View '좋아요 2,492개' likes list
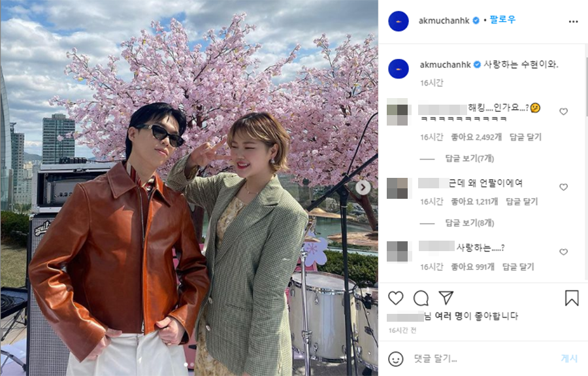The height and width of the screenshot is (376, 588). [476, 137]
